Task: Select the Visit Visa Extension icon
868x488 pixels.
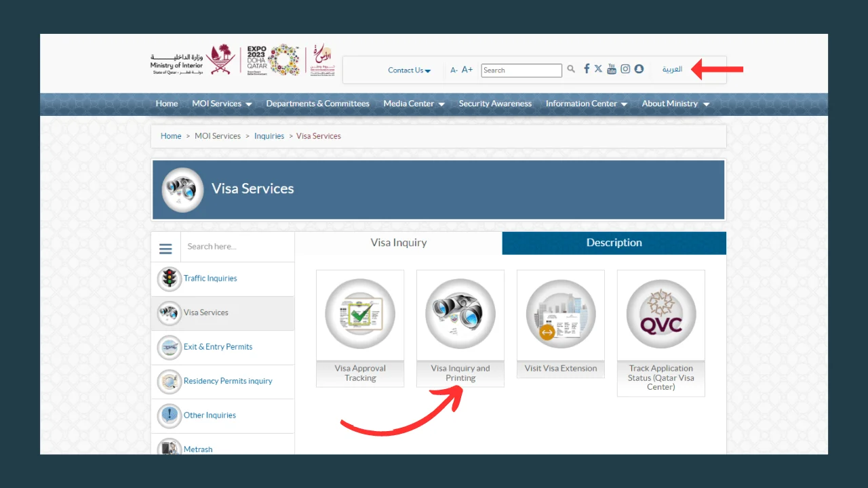Action: click(561, 314)
